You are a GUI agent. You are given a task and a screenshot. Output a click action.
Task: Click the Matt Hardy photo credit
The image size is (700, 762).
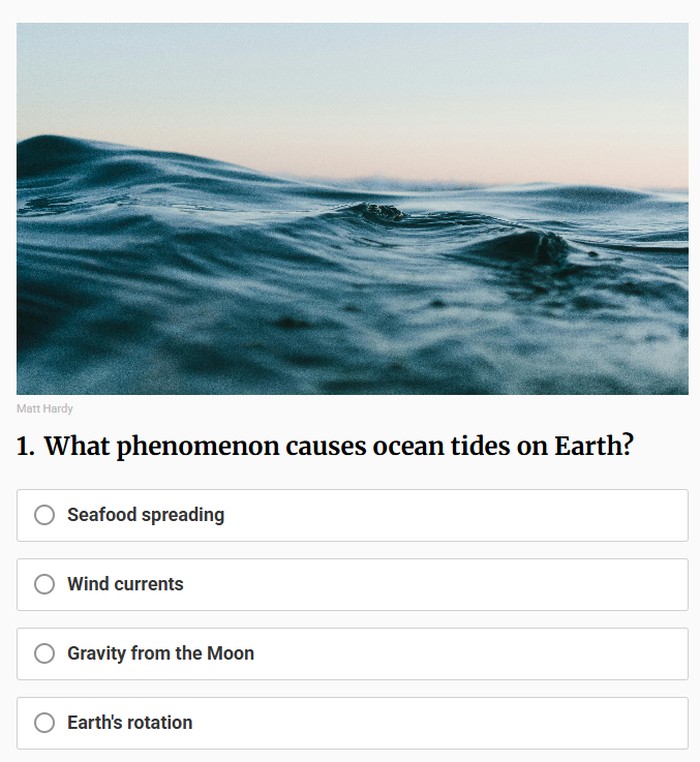[x=45, y=408]
